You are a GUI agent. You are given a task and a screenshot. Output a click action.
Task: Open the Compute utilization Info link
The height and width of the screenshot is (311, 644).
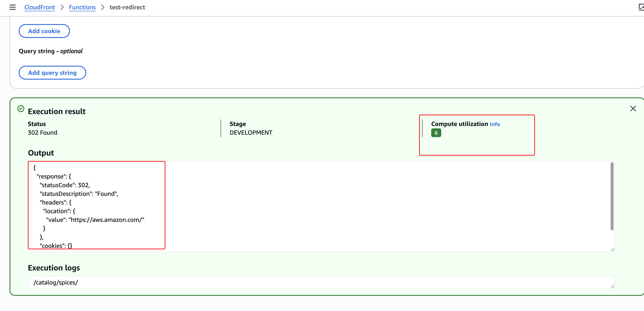[x=494, y=124]
